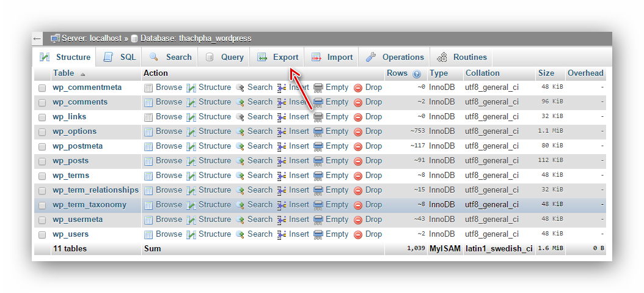Open Database thachpha_wordpress breadcrumb link
This screenshot has width=644, height=293.
click(x=196, y=38)
